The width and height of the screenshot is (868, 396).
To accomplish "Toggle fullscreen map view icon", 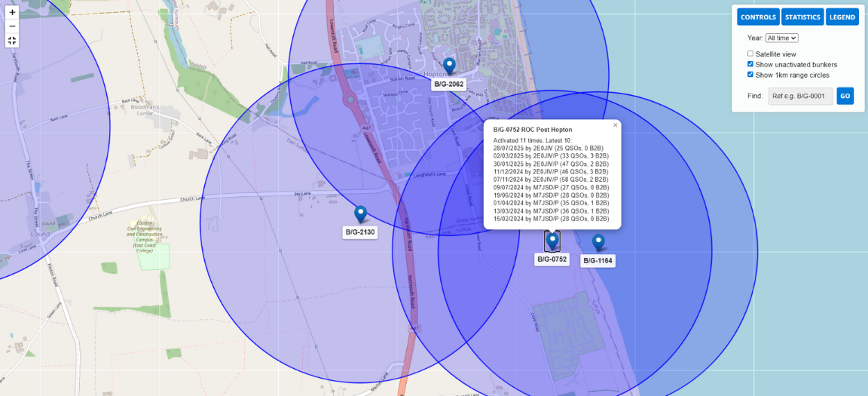I will coord(12,41).
